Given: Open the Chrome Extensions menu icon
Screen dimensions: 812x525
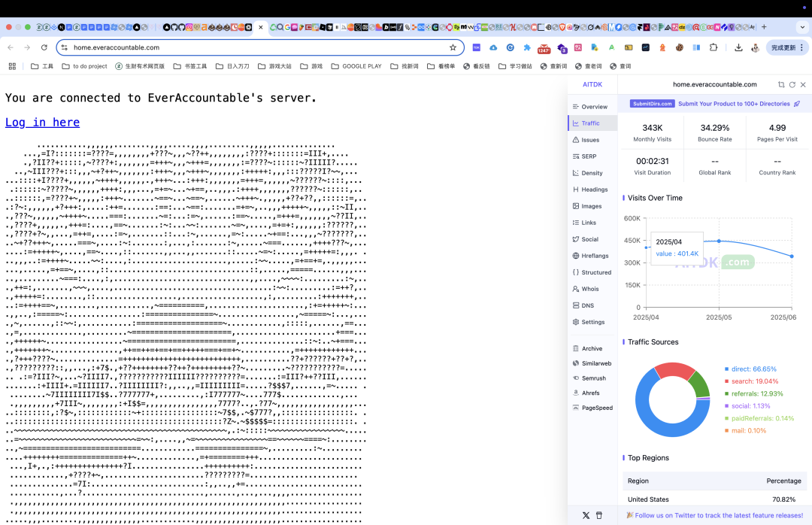Looking at the screenshot, I should pos(713,47).
